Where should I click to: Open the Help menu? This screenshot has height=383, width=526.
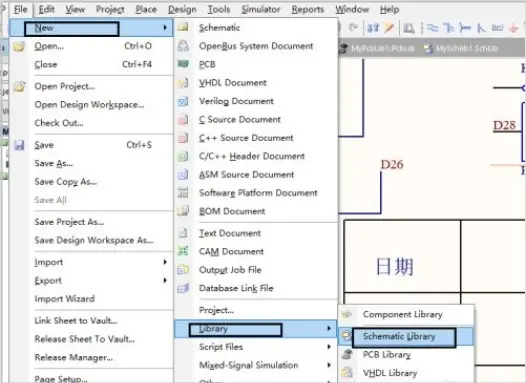pos(389,9)
